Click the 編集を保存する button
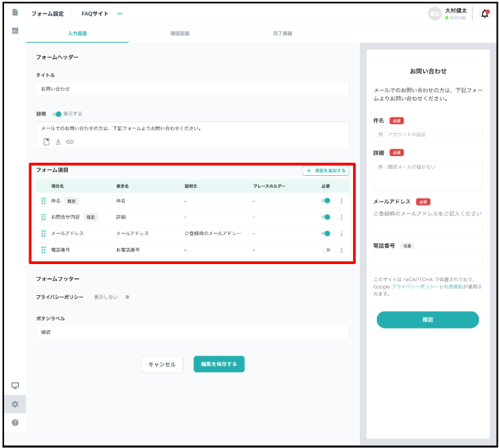This screenshot has width=499, height=448. [219, 364]
